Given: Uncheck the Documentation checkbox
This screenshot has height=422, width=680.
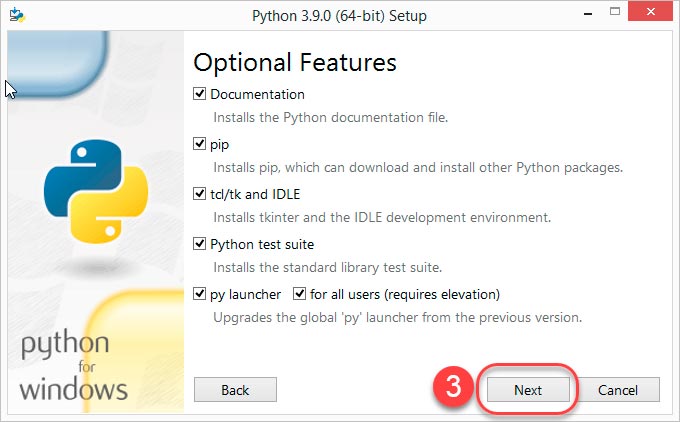Looking at the screenshot, I should pos(199,94).
